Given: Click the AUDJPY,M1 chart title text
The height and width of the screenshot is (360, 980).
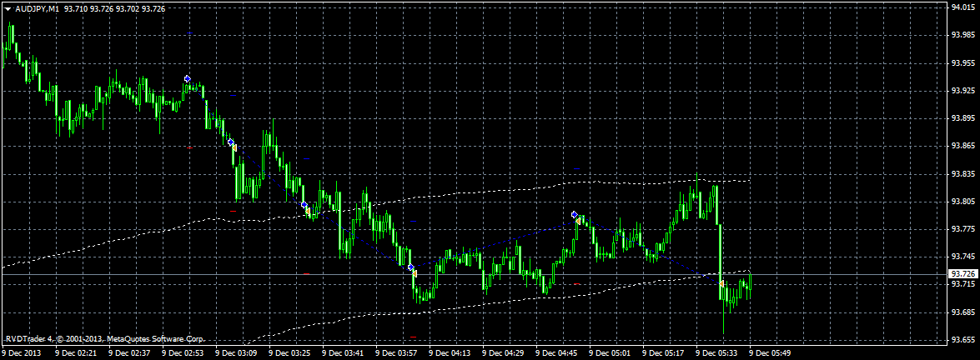Looking at the screenshot, I should [x=36, y=9].
